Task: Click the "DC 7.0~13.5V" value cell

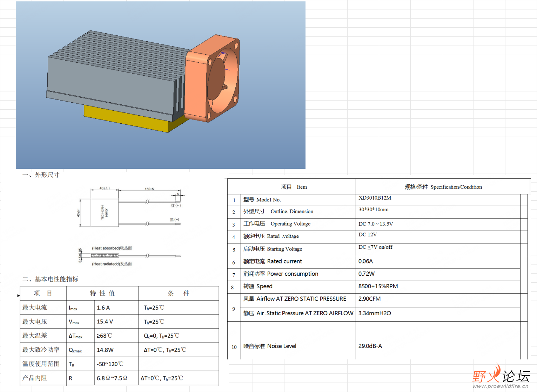Action: click(x=438, y=224)
